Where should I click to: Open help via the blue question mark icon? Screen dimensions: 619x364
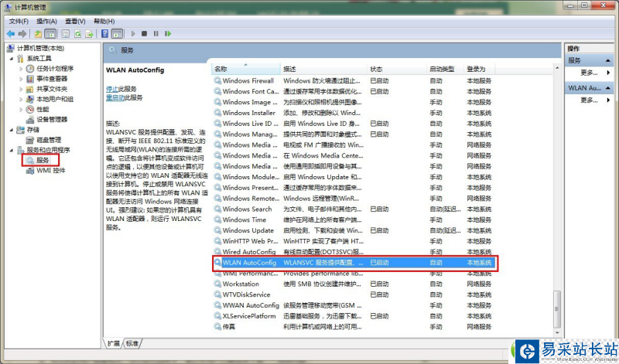coord(104,34)
